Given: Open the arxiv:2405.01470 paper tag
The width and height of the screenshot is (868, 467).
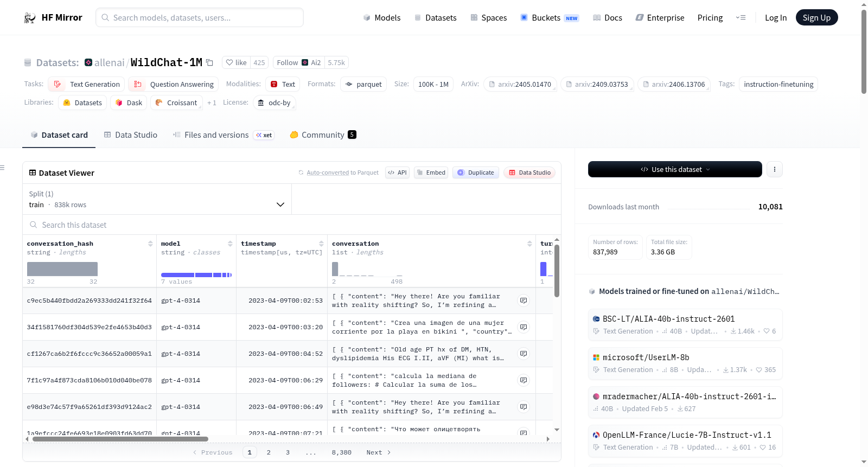Looking at the screenshot, I should coord(520,84).
